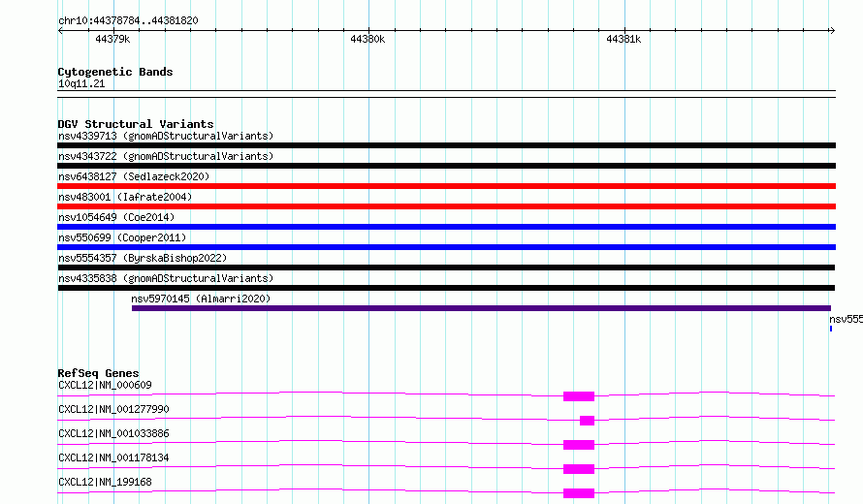Open nsv6438127 (Sedlazeck2020) label
Viewport: 863px width, 504px height.
pyautogui.click(x=134, y=176)
